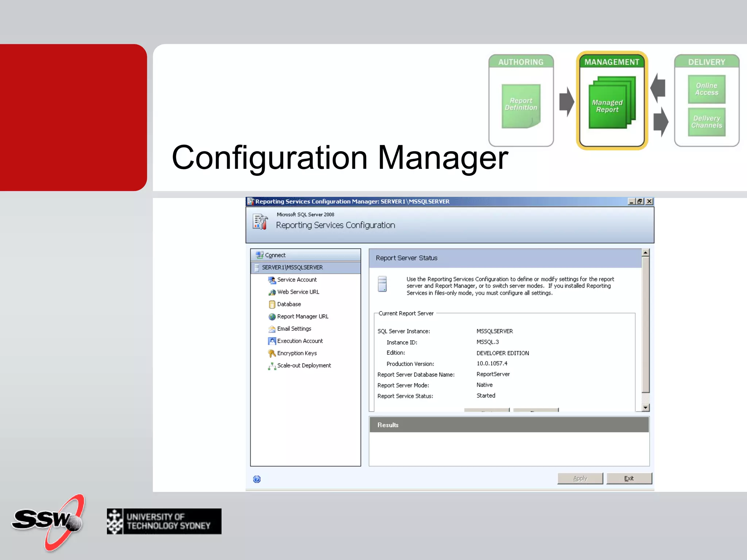Open Email Settings
747x560 pixels.
coord(294,329)
